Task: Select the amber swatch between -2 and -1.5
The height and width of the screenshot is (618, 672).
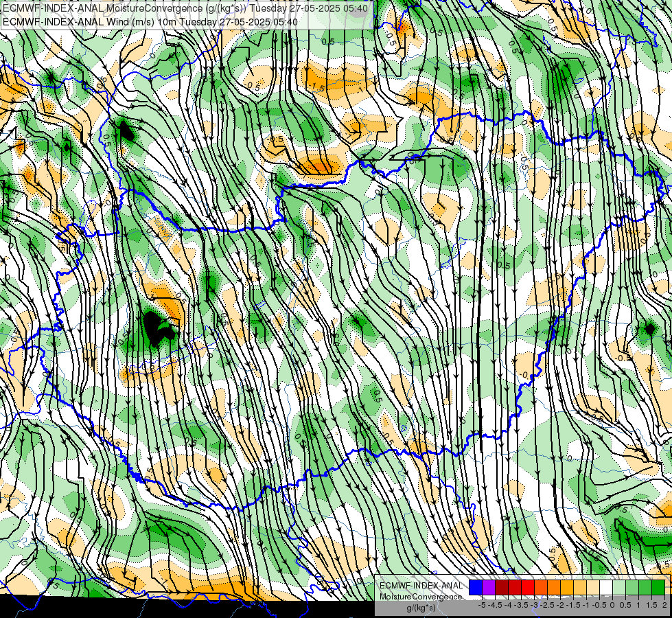Action: [x=568, y=588]
